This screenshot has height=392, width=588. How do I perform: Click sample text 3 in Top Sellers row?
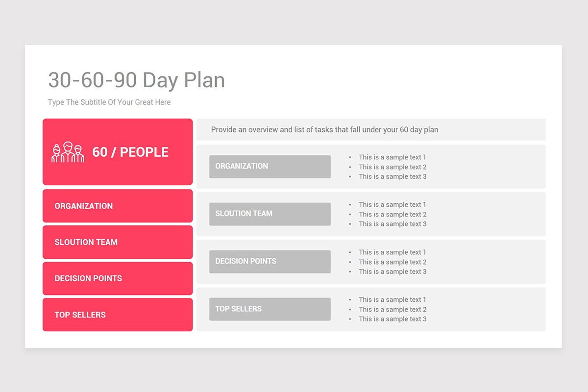coord(392,319)
